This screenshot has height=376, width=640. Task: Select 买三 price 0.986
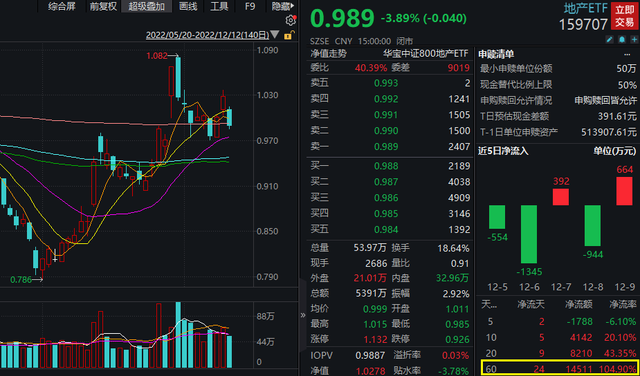point(386,198)
